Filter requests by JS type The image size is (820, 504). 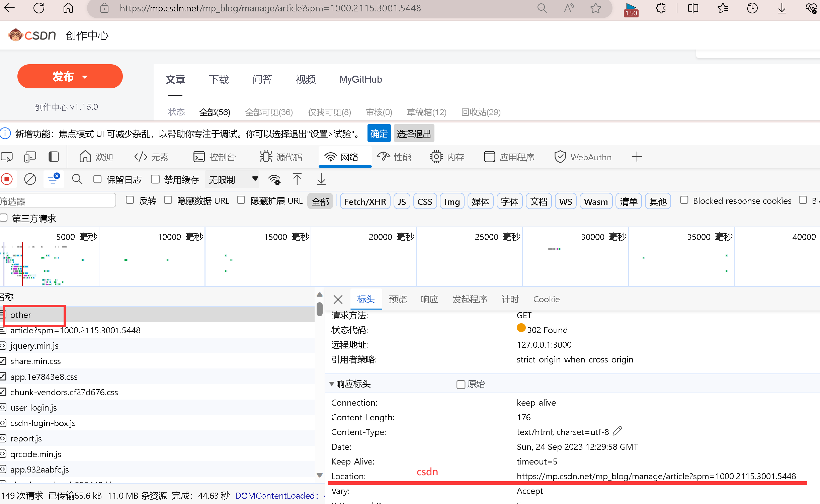click(x=402, y=201)
